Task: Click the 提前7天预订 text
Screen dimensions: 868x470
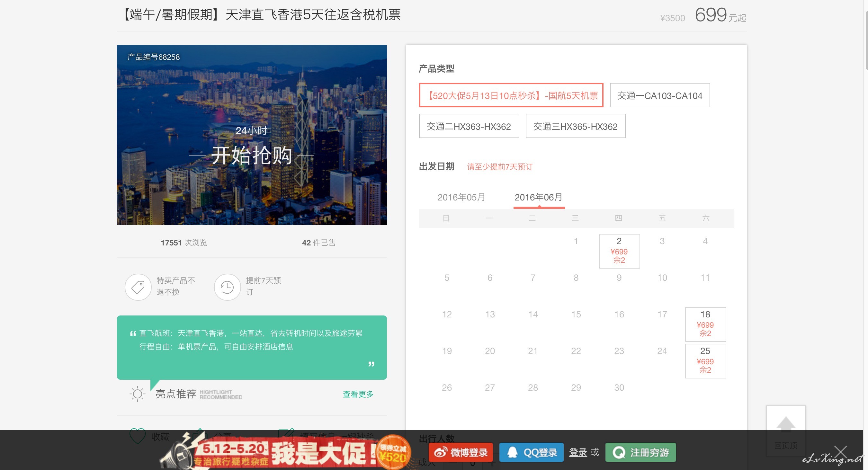Action: tap(263, 286)
